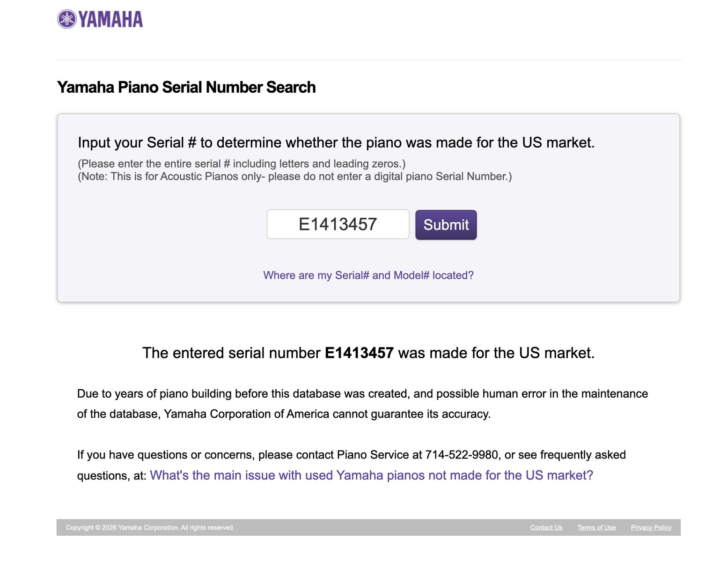Viewport: 728px width, 562px height.
Task: Click the Piano Service phone number 714-522-9980
Action: pyautogui.click(x=462, y=455)
